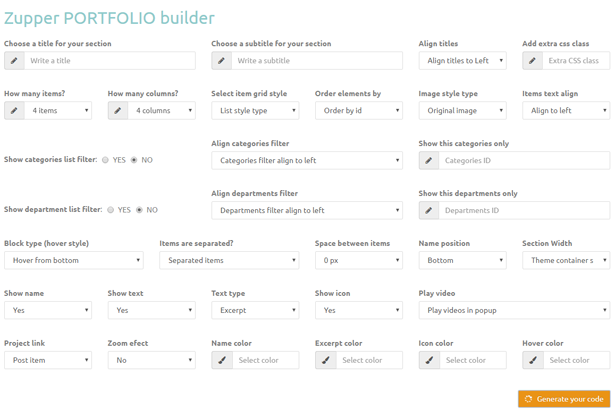
Task: Click the brush icon under Name color
Action: click(222, 360)
